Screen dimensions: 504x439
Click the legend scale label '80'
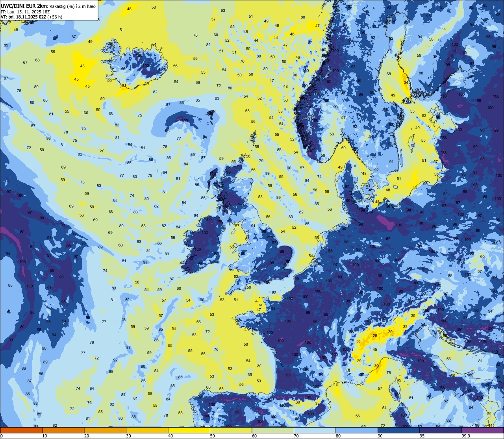click(x=338, y=436)
